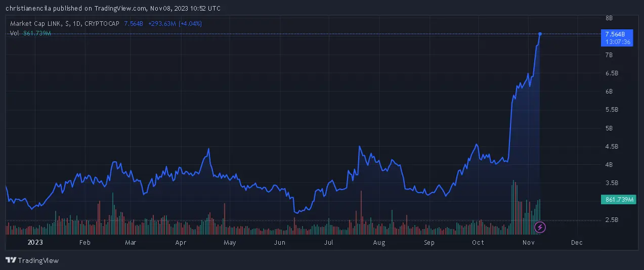The width and height of the screenshot is (644, 270).
Task: Click the Apr label on time axis
Action: coord(181,243)
